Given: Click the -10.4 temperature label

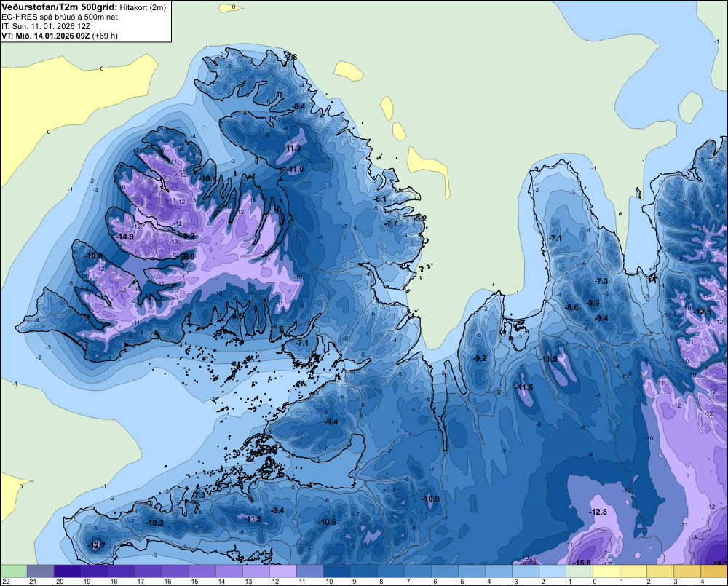Looking at the screenshot, I should (208, 178).
